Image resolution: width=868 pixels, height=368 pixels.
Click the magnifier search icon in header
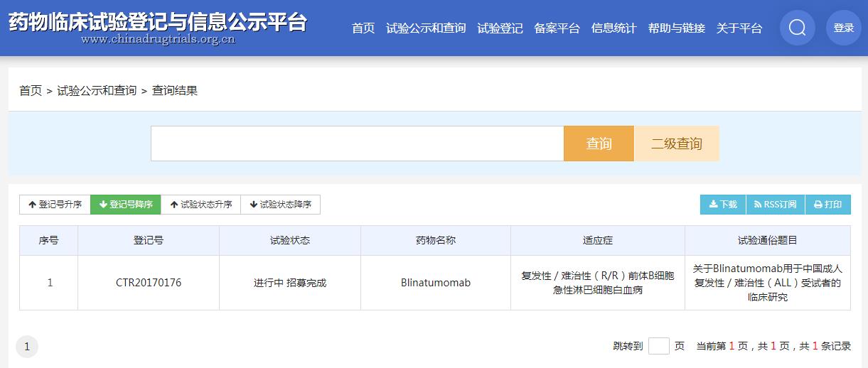point(797,28)
